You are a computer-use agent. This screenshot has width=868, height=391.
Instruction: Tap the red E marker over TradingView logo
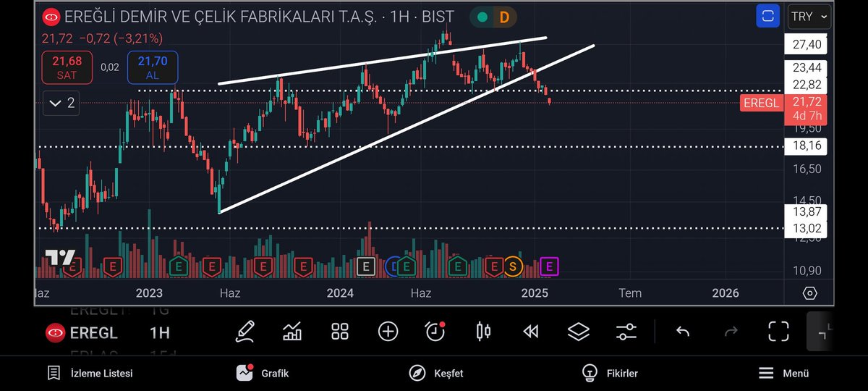(x=71, y=267)
